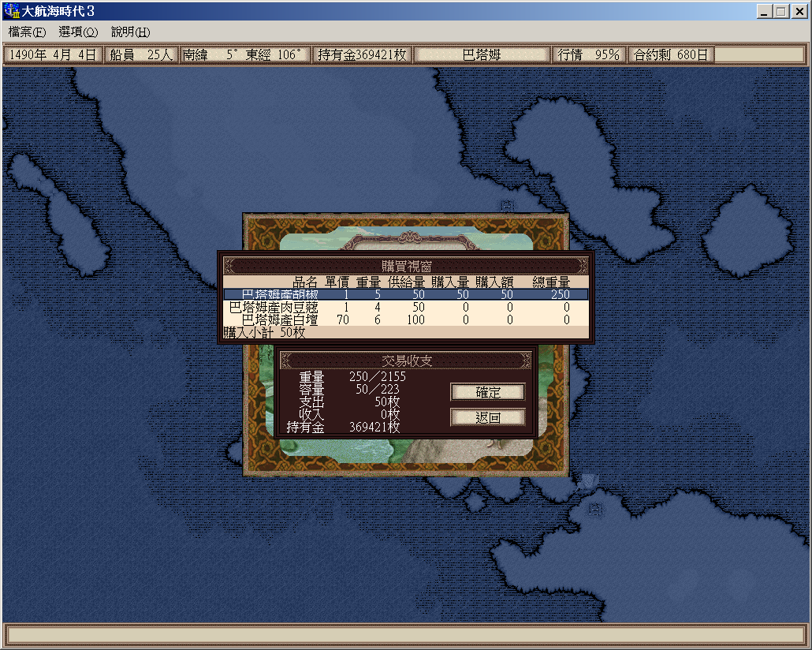Click the 持有金 gold display in status bar
This screenshot has height=650, width=812.
[362, 55]
